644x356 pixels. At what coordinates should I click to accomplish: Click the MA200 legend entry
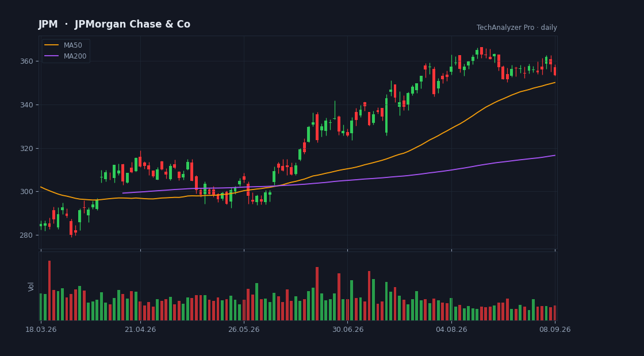66,56
